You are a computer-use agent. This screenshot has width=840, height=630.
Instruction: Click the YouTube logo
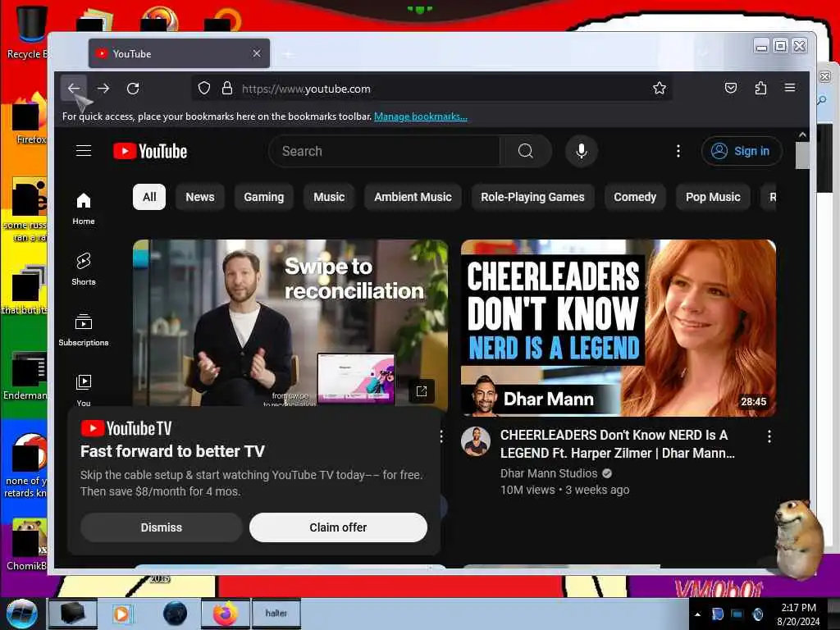(x=150, y=152)
